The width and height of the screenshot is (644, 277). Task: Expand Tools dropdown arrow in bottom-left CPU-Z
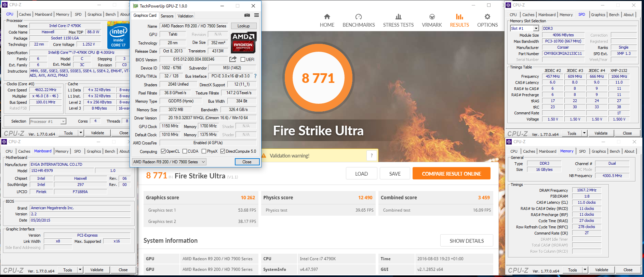coord(80,270)
